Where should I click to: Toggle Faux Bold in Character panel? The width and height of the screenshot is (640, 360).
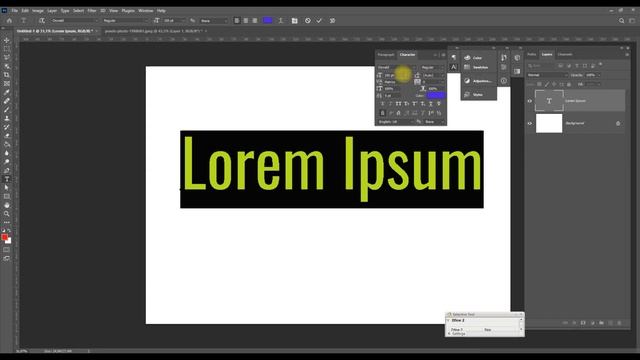point(382,104)
